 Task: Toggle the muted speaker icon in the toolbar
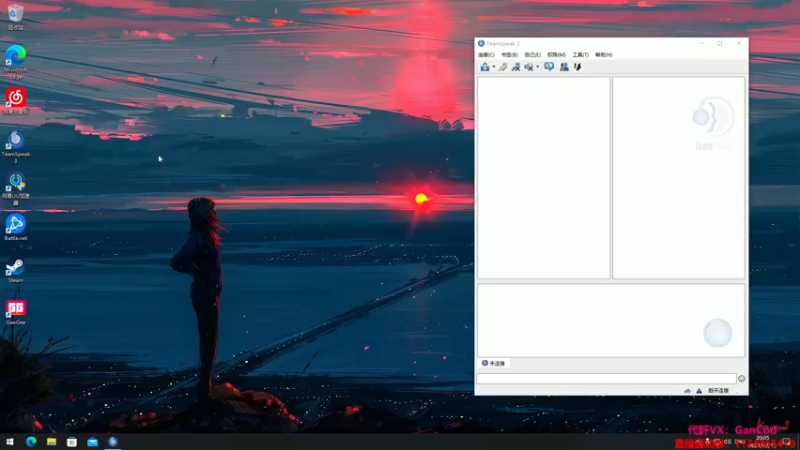pos(529,67)
